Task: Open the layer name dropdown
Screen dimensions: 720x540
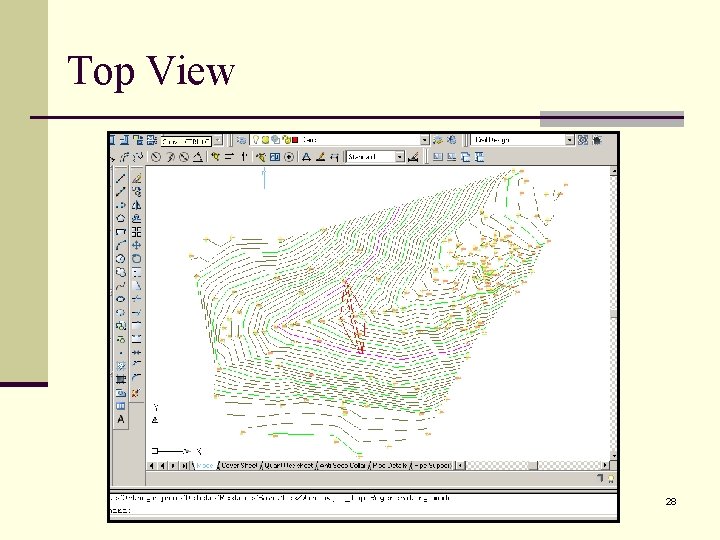Action: tap(425, 140)
